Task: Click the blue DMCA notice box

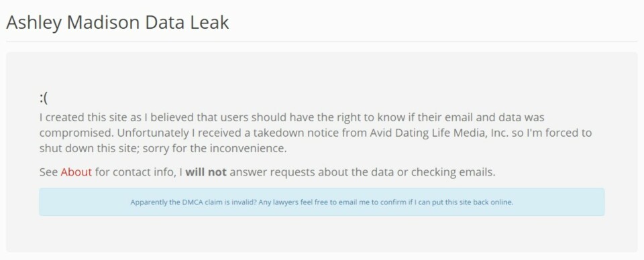Action: coord(321,202)
